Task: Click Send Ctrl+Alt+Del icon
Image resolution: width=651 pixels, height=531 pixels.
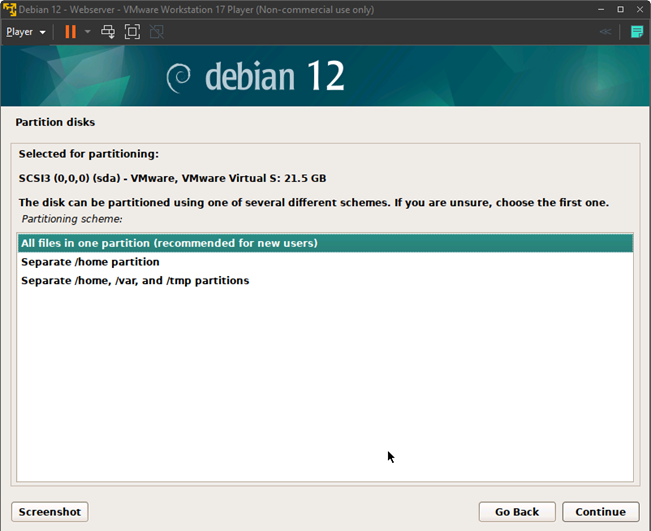Action: [x=108, y=32]
